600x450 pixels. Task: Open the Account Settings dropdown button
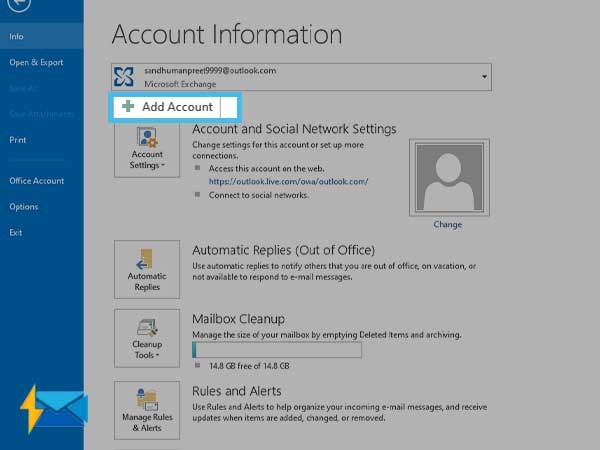point(147,149)
